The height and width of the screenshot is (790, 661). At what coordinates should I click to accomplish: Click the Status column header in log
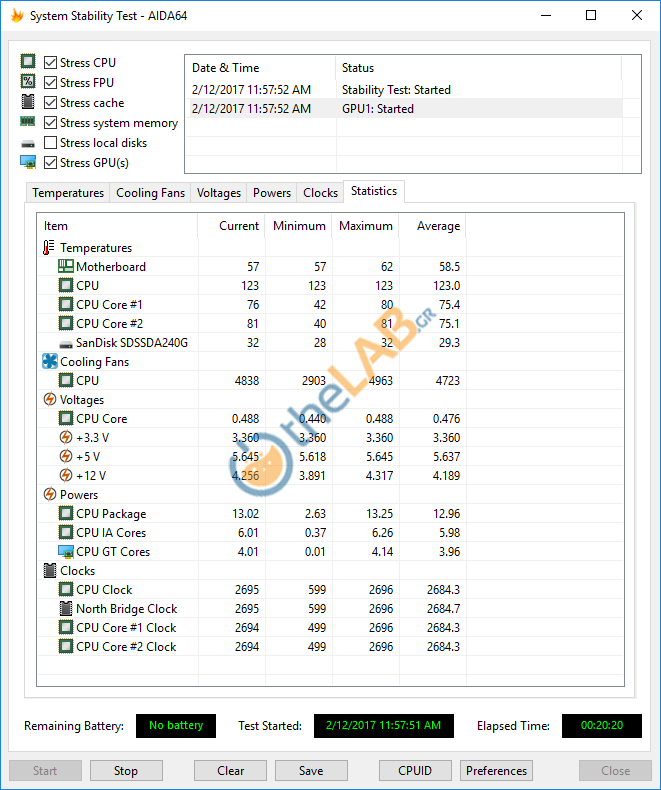click(x=479, y=68)
